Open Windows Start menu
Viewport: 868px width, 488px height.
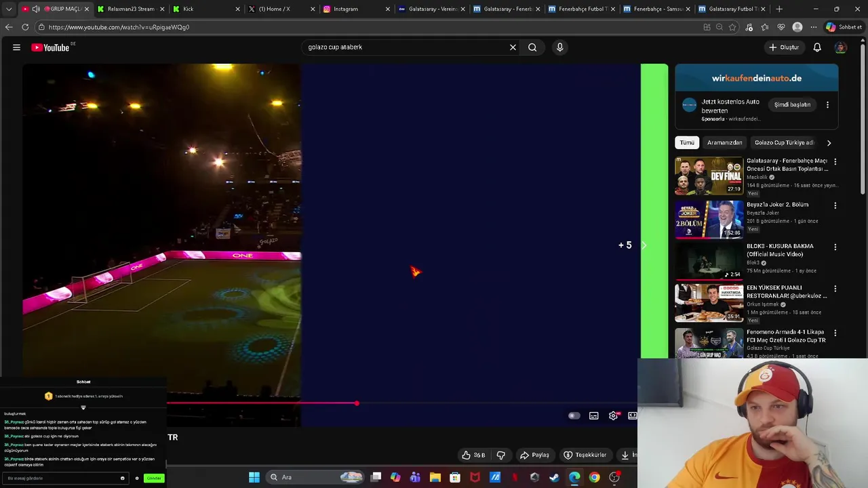tap(254, 477)
